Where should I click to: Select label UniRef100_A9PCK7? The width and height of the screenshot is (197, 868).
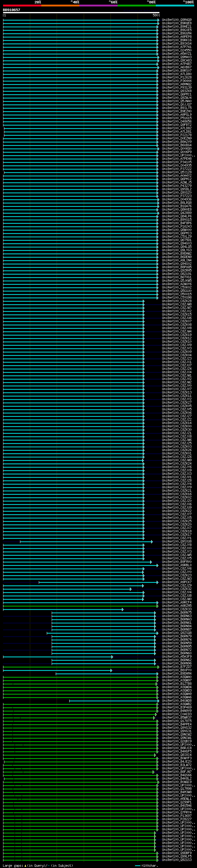click(x=177, y=582)
